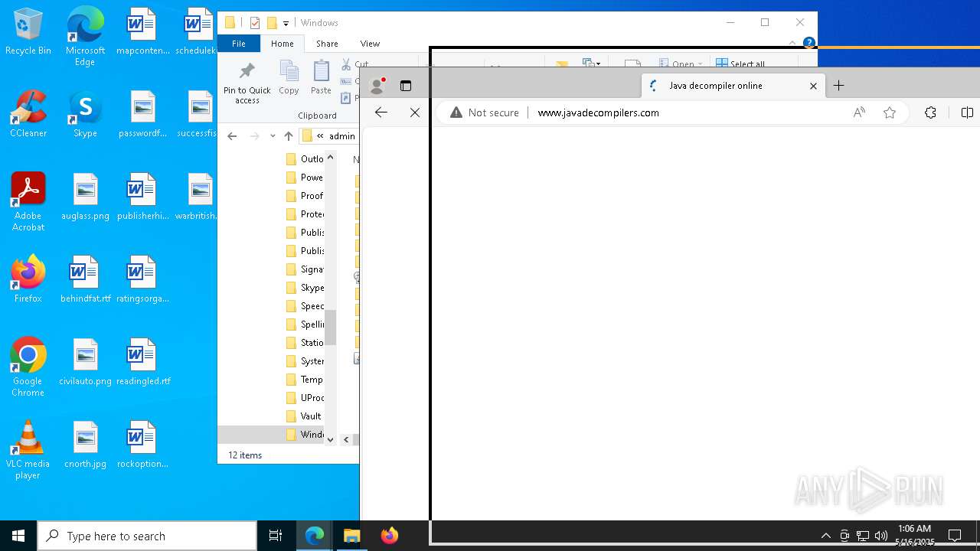
Task: Select the passwordf... image file on the desktop
Action: (x=142, y=115)
